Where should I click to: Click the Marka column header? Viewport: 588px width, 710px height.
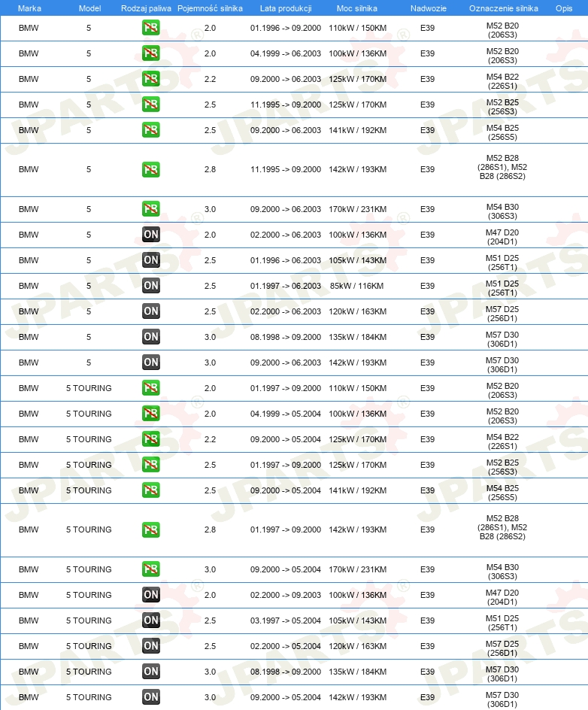point(29,8)
